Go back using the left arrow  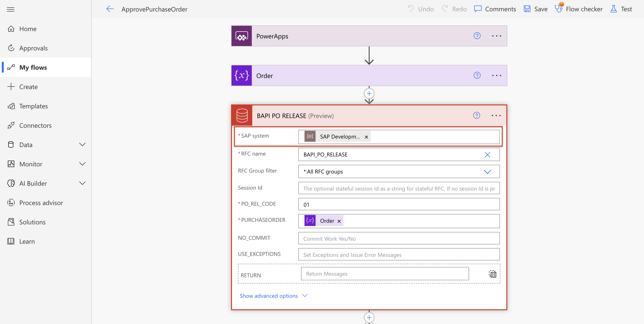[110, 9]
